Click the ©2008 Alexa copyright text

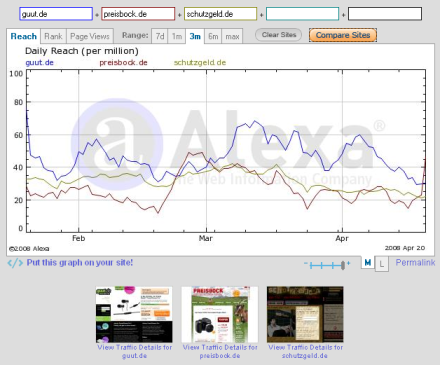pyautogui.click(x=29, y=249)
